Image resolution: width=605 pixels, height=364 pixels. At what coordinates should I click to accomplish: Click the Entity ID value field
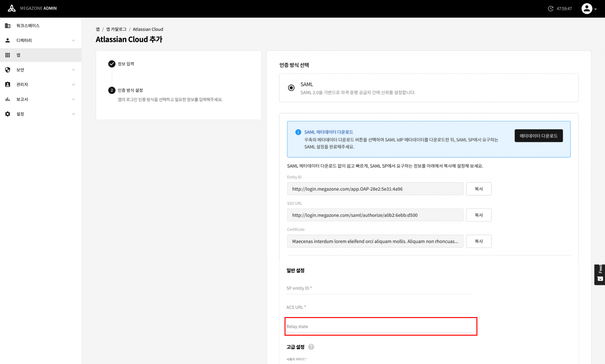375,189
